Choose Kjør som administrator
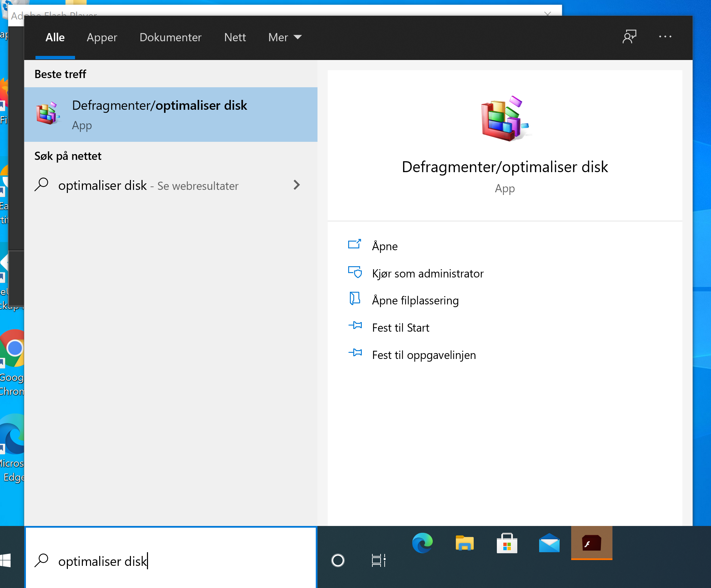Screen dimensions: 711x588 click(428, 273)
